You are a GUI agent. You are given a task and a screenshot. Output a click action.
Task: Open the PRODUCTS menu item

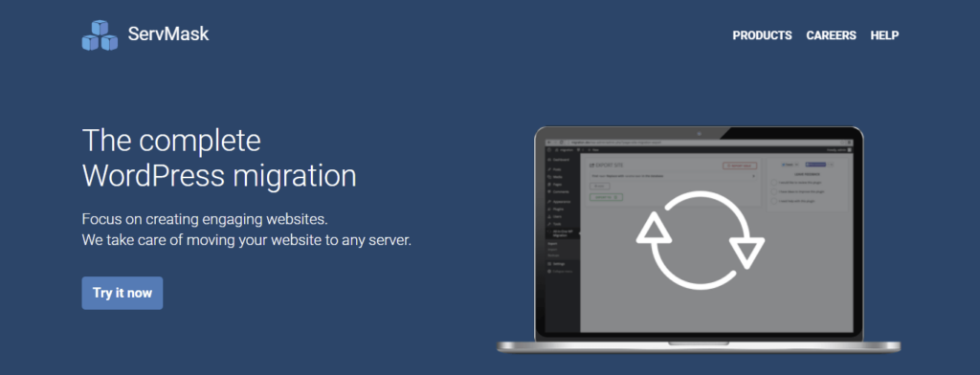pyautogui.click(x=762, y=35)
